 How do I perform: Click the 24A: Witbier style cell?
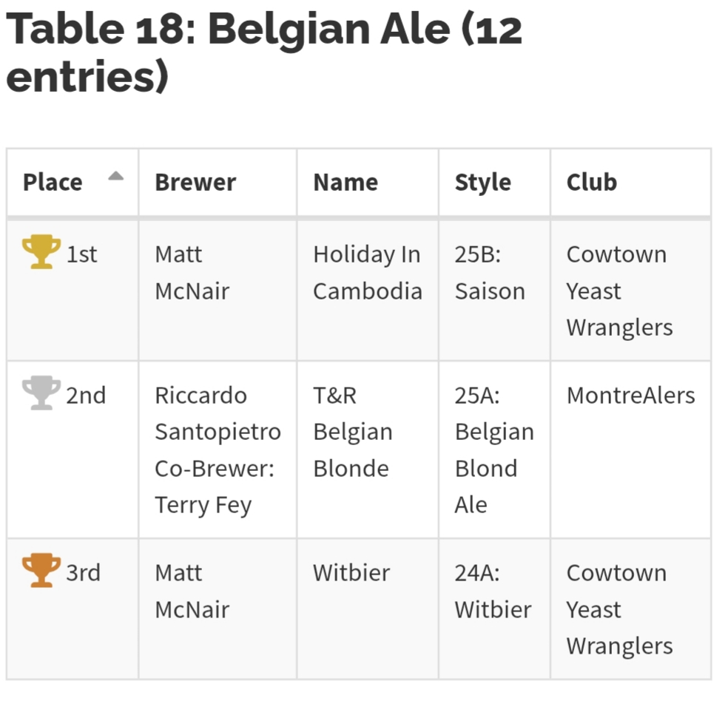[x=493, y=592]
